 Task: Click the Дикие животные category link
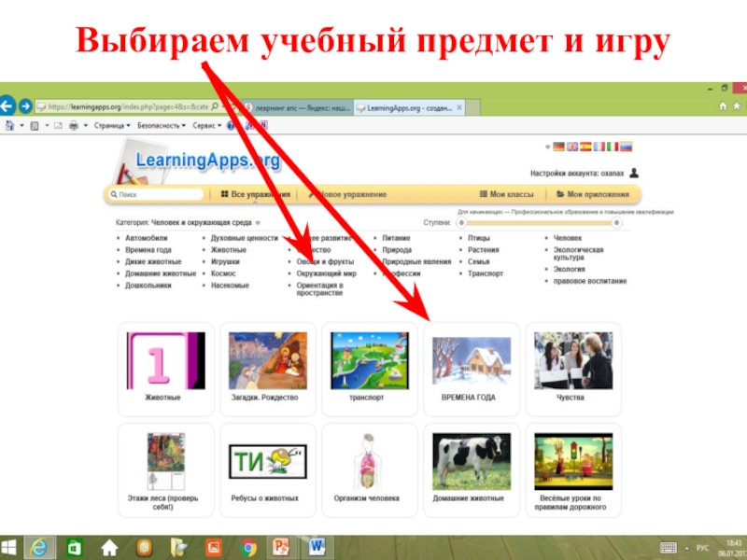coord(153,262)
